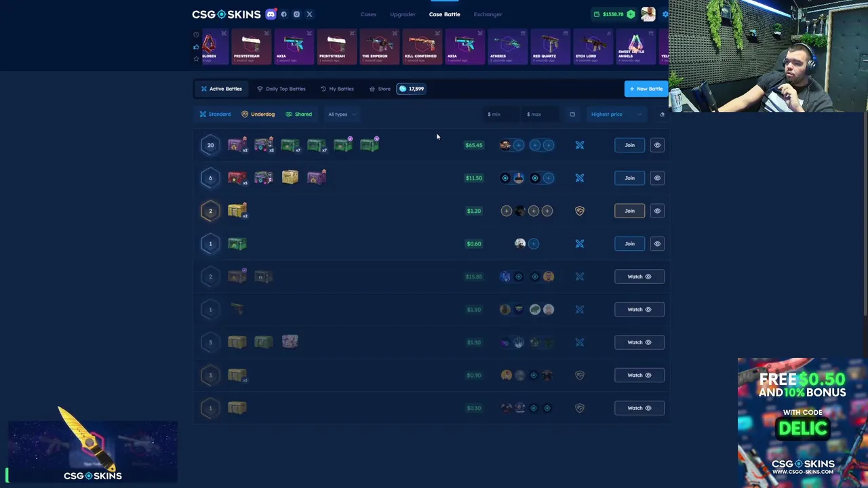Click the $ min price input
The width and height of the screenshot is (868, 488).
click(501, 114)
